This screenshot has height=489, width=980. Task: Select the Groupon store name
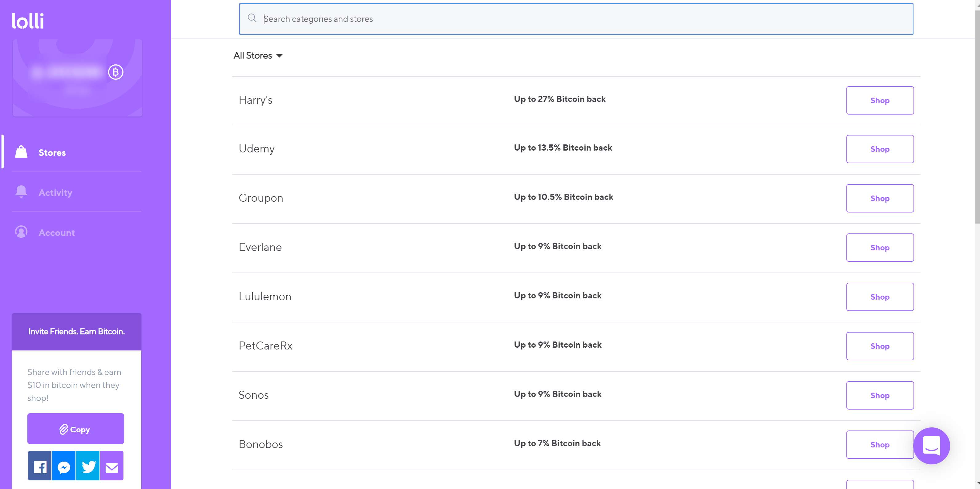261,198
